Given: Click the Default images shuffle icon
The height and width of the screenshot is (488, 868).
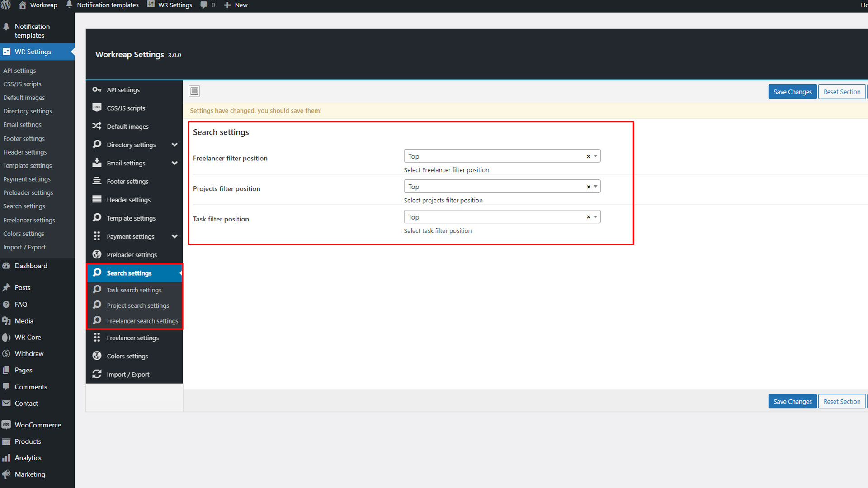Looking at the screenshot, I should pos(97,126).
